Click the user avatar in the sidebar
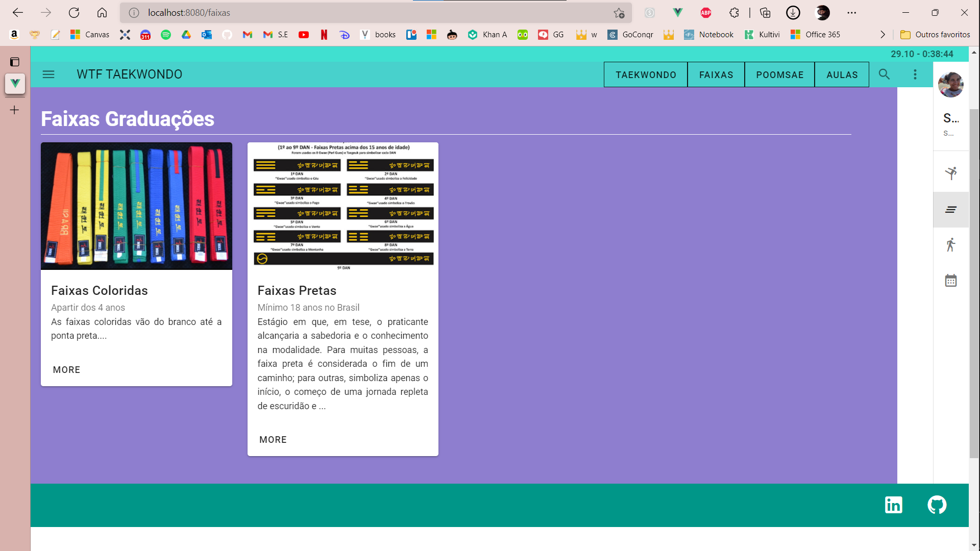Image resolution: width=980 pixels, height=551 pixels. (x=950, y=85)
